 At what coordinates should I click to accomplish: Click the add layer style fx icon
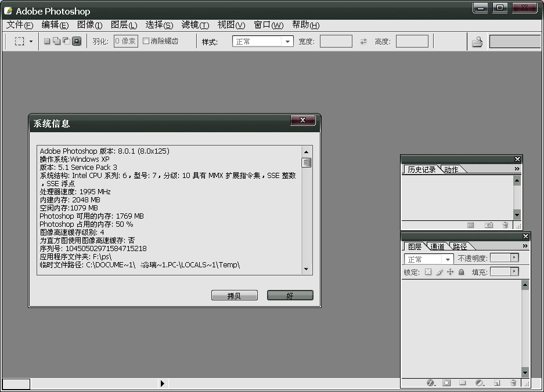tap(431, 383)
